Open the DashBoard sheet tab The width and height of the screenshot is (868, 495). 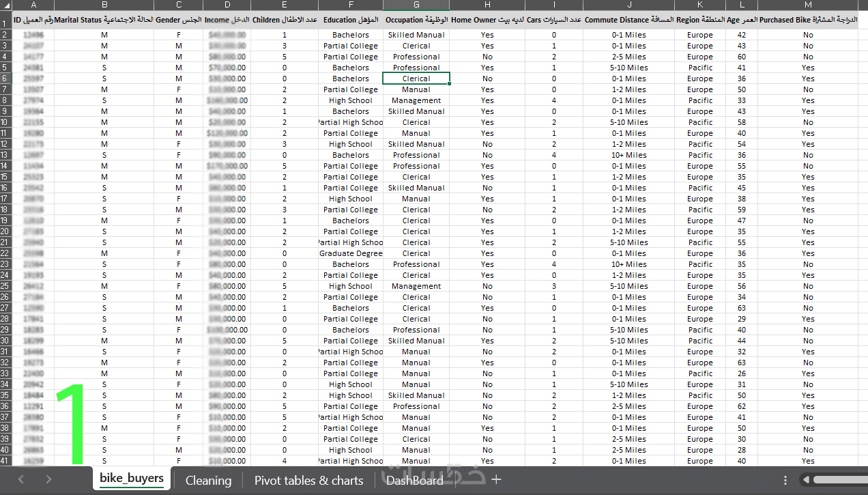click(414, 480)
